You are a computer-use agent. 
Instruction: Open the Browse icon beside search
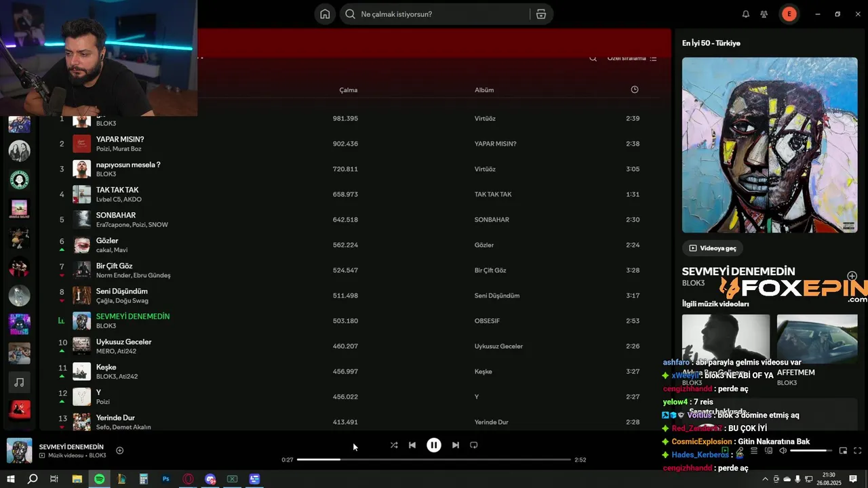[540, 14]
